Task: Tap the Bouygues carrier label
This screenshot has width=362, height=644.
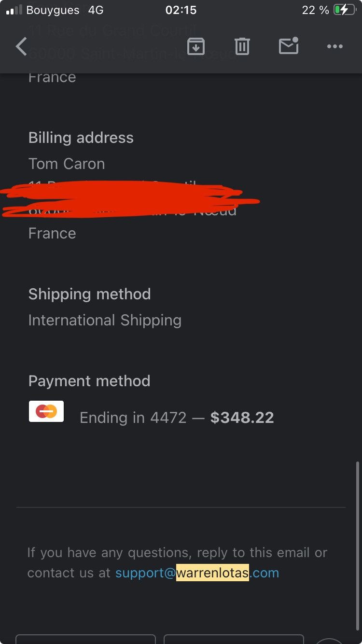Action: (53, 10)
